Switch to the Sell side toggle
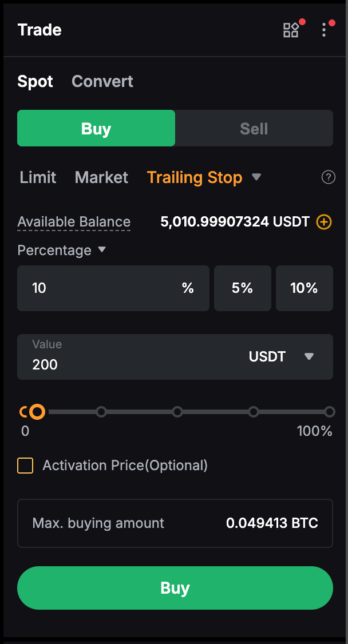This screenshot has height=644, width=348. pyautogui.click(x=254, y=129)
